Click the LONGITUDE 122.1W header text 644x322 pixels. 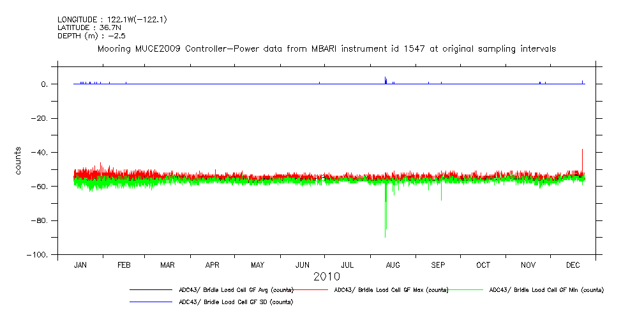pos(112,20)
